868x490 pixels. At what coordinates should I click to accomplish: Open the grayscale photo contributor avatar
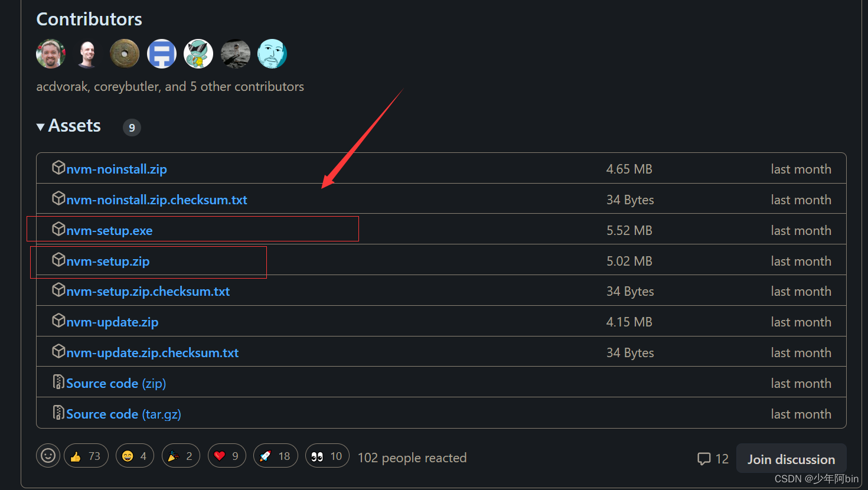tap(236, 54)
